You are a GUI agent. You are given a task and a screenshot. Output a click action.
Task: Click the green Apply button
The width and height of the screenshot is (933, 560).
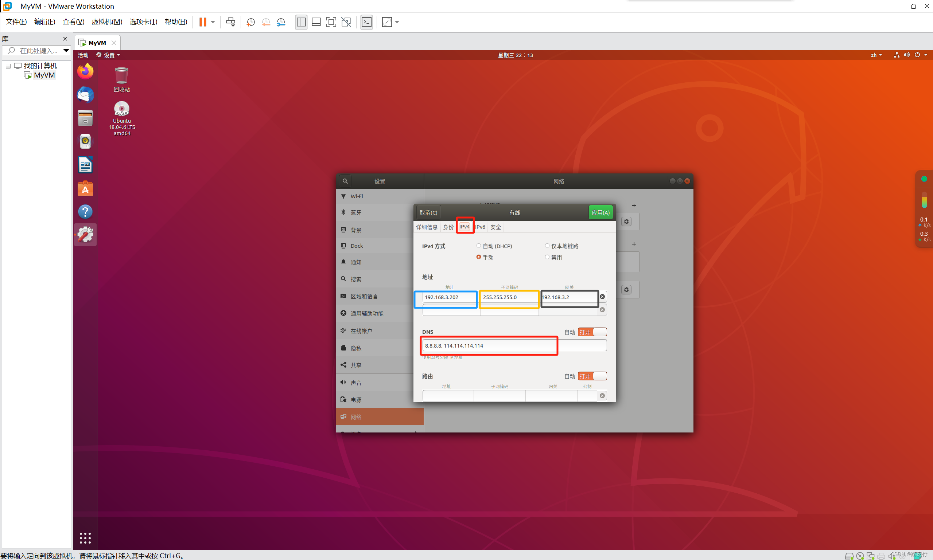(600, 212)
